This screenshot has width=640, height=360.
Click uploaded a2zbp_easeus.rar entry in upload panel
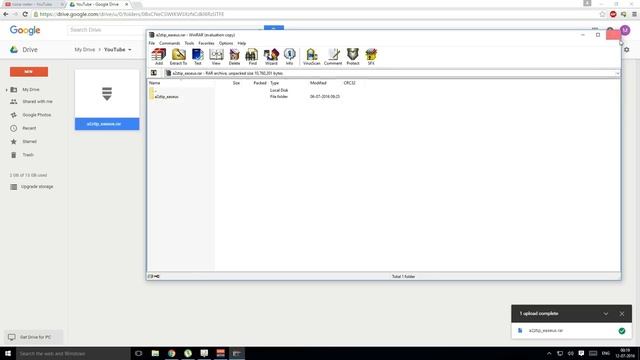571,331
